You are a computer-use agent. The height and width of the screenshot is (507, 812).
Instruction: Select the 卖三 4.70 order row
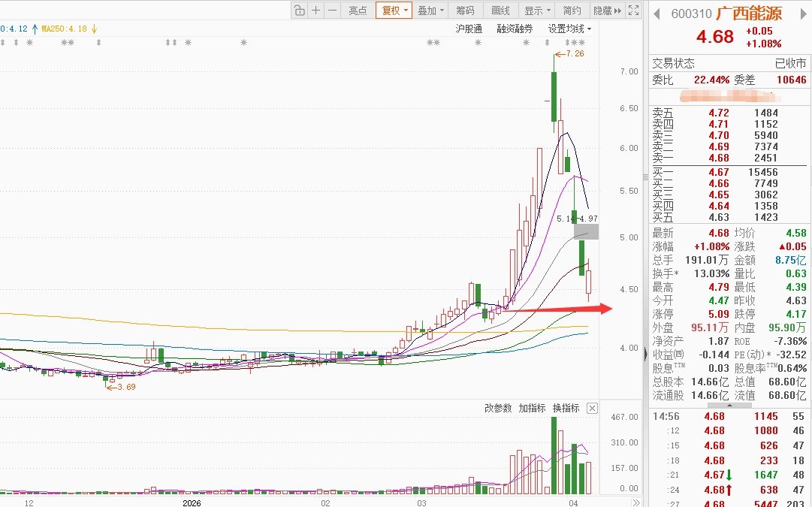click(x=728, y=136)
